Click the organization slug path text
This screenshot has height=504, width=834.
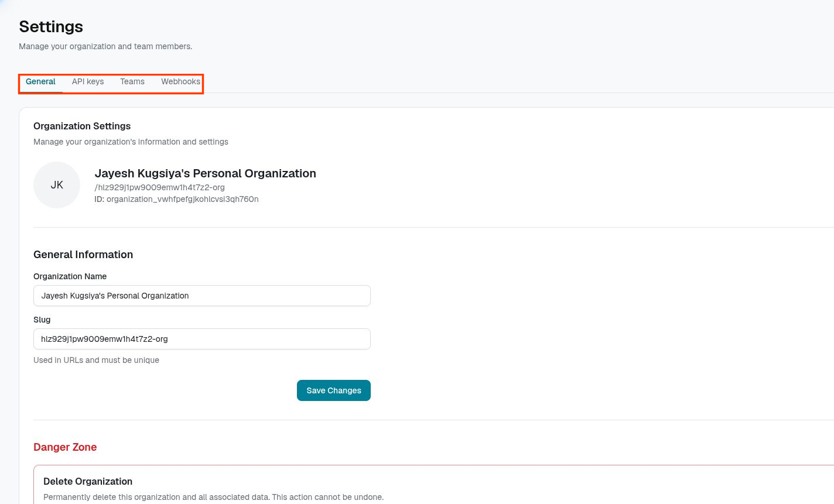click(x=160, y=187)
